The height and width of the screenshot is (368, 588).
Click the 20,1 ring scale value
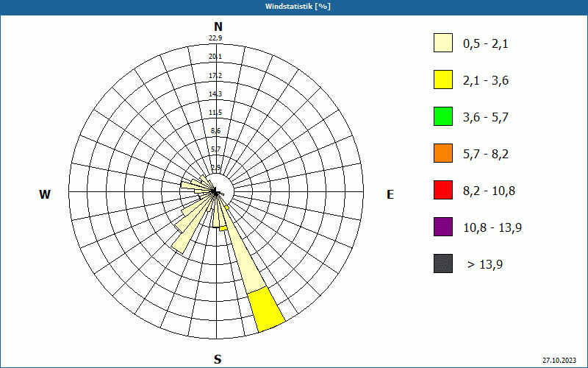coord(215,57)
